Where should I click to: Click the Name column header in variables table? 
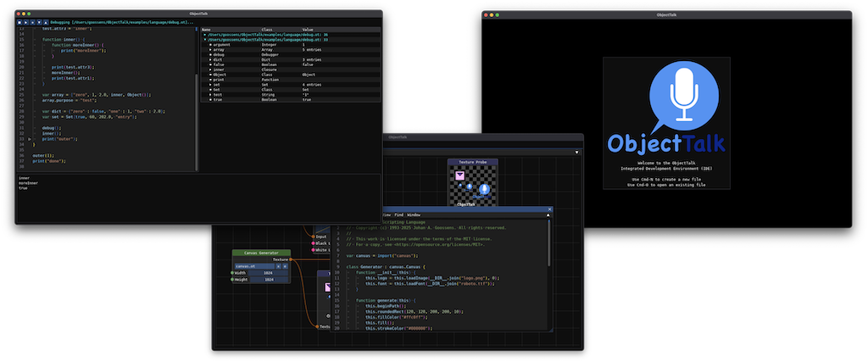[207, 30]
